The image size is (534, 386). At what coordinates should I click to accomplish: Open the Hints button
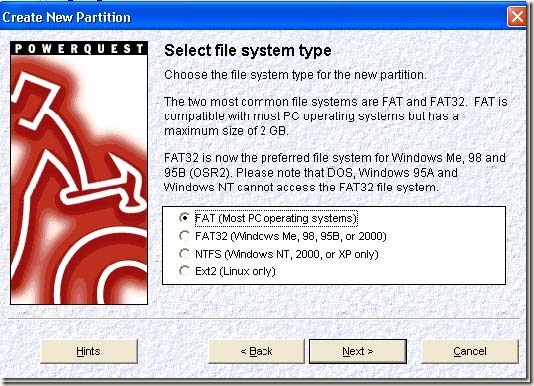click(89, 351)
